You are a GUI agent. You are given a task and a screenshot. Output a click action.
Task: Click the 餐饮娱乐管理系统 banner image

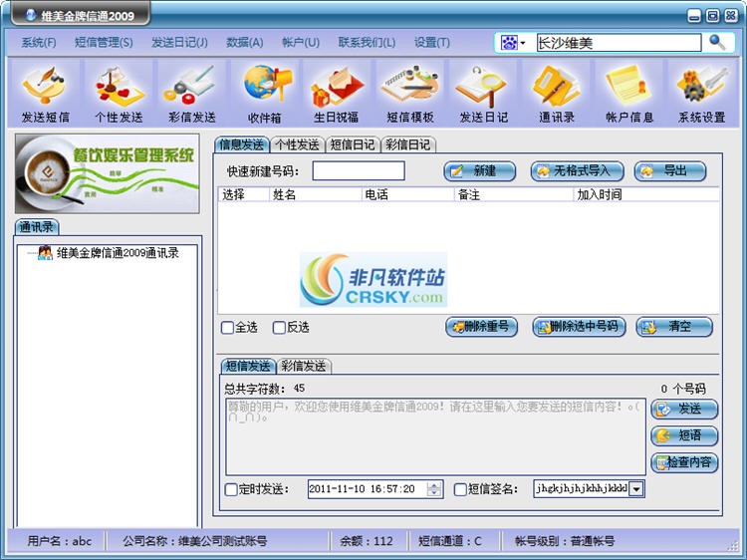tap(108, 173)
